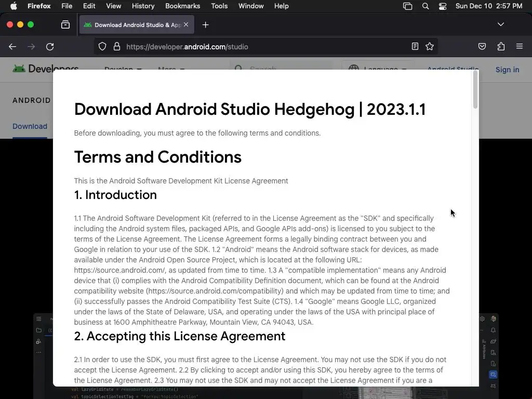The height and width of the screenshot is (399, 532).
Task: Expand the list all tabs chevron
Action: 500,24
